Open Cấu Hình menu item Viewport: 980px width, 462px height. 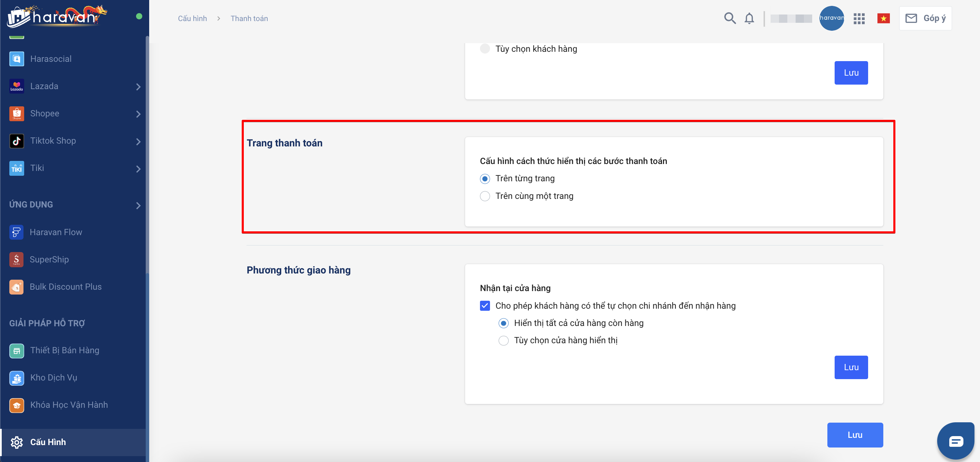click(48, 442)
